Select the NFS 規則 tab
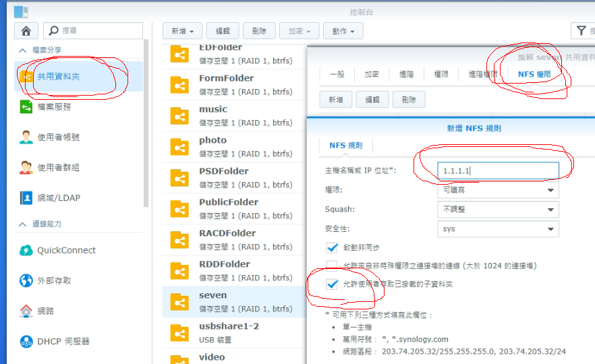This screenshot has width=595, height=364. [x=345, y=146]
